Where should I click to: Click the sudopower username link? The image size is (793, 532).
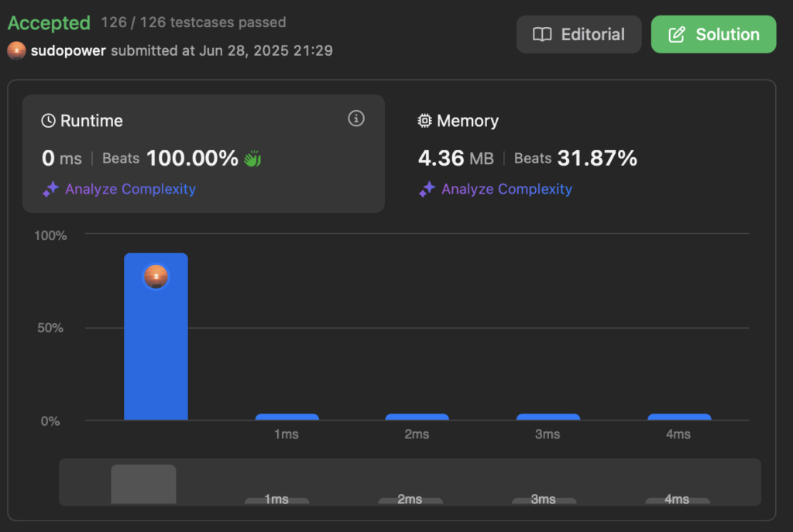pyautogui.click(x=68, y=50)
